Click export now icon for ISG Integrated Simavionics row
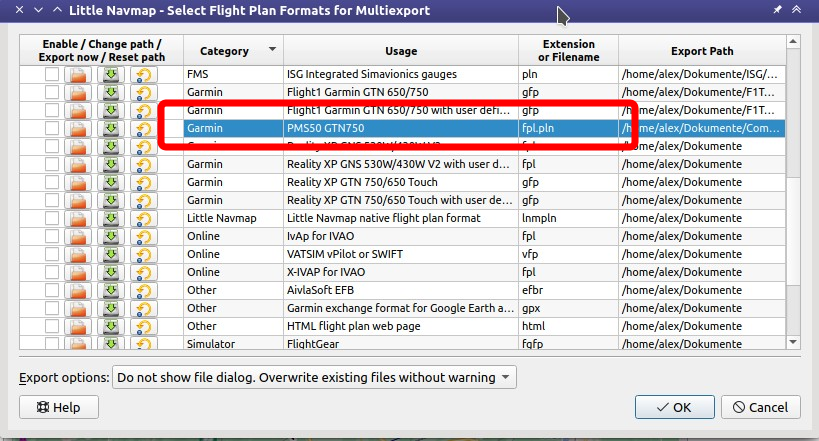The image size is (819, 441). tap(111, 74)
